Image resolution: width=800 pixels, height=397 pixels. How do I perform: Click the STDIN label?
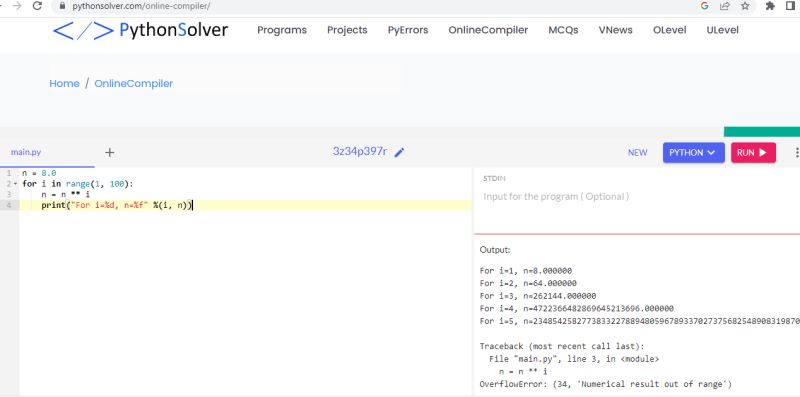click(x=494, y=179)
